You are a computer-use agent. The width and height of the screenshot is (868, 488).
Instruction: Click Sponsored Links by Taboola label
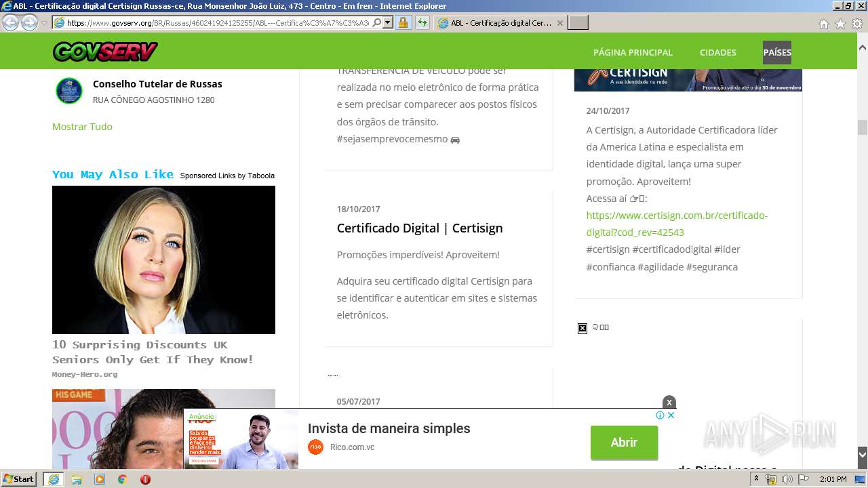(227, 176)
